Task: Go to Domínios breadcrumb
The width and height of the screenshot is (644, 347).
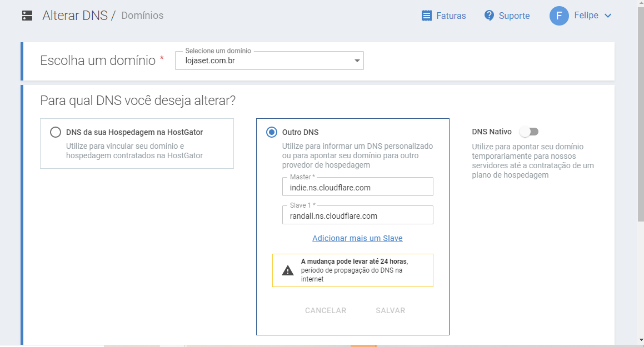Action: [142, 16]
